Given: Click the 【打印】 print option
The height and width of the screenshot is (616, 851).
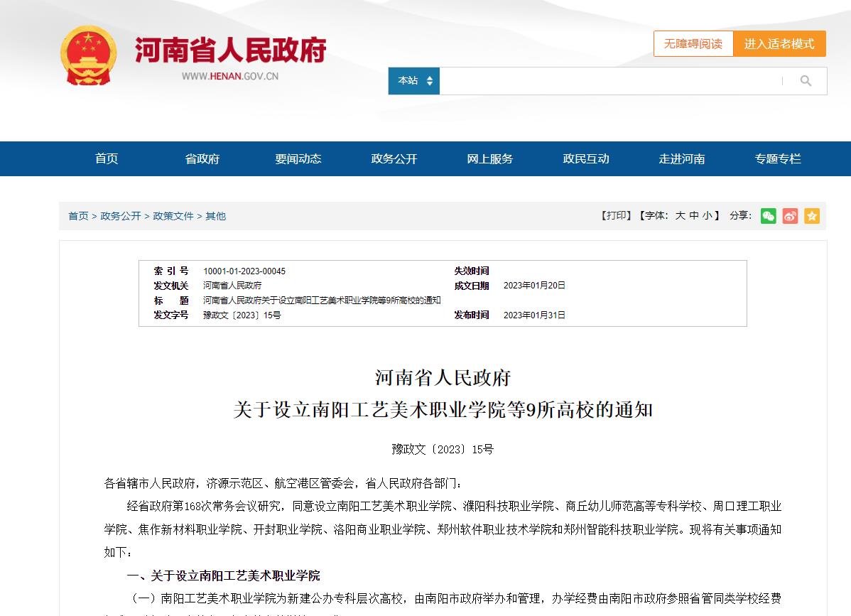Looking at the screenshot, I should tap(615, 215).
